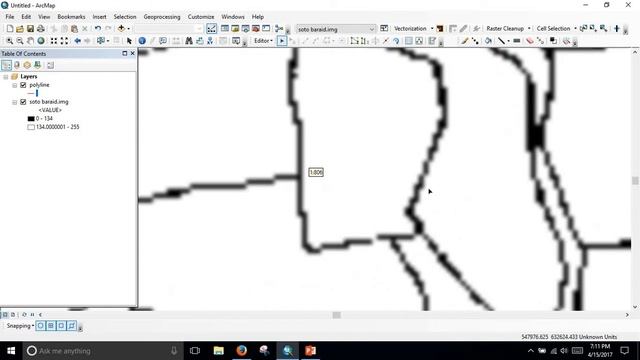Select the Zoom In tool
The height and width of the screenshot is (360, 640).
point(9,41)
